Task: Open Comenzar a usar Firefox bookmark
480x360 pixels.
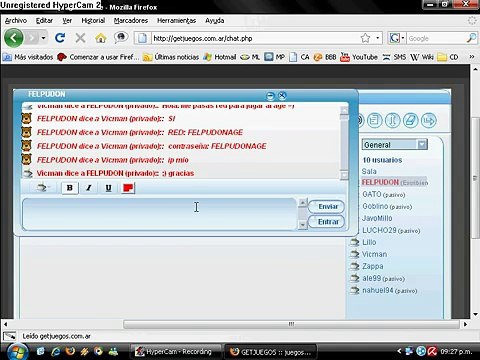Action: (x=98, y=57)
